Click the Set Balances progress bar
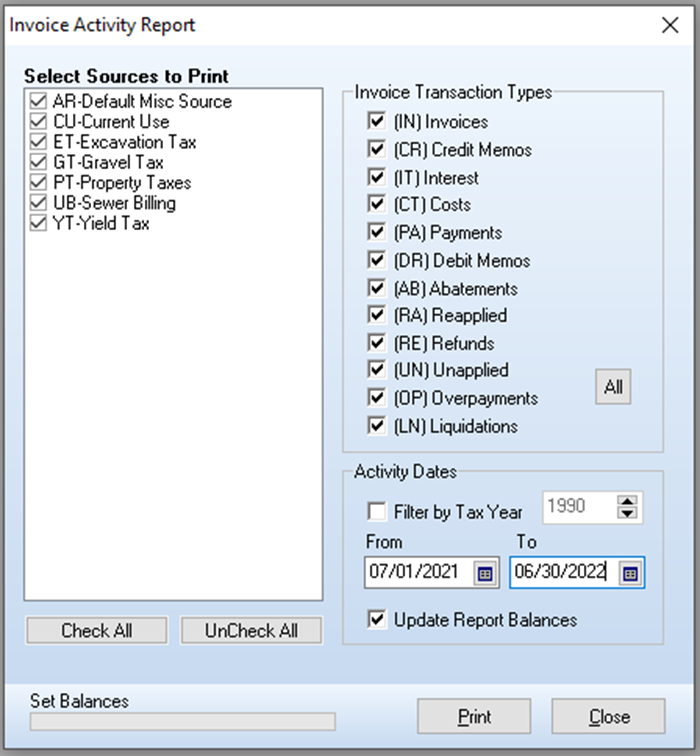Viewport: 700px width, 756px height. click(x=183, y=722)
